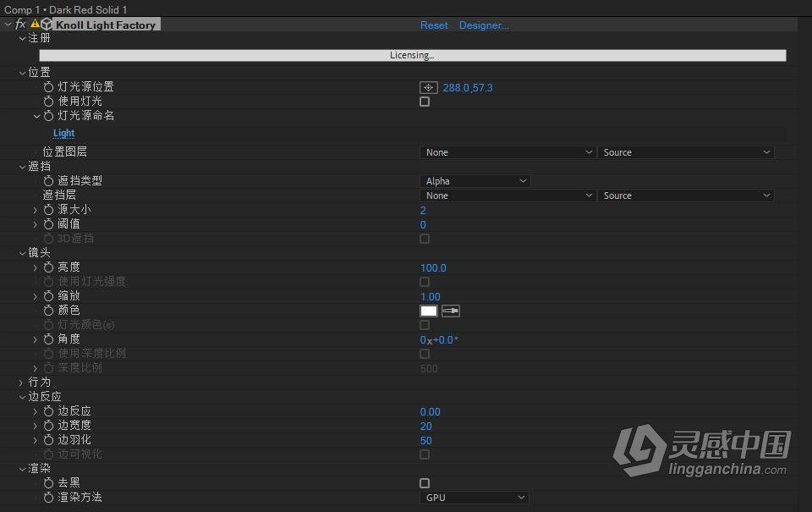
Task: Enable the 使用灯光 checkbox
Action: 425,102
